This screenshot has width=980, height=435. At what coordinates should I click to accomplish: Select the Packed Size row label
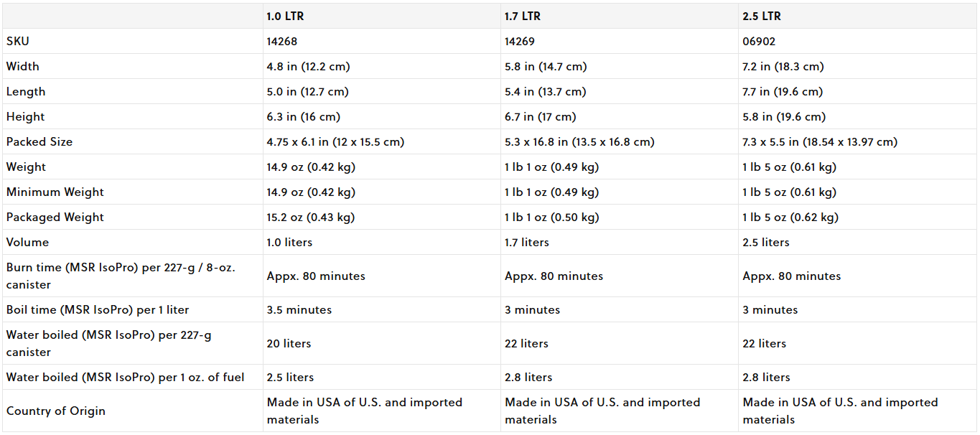click(x=39, y=141)
